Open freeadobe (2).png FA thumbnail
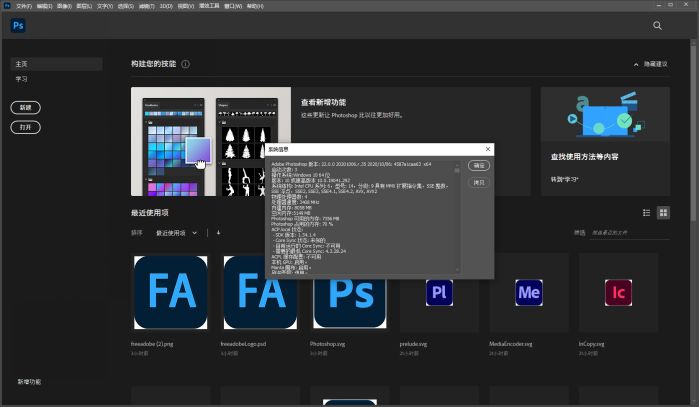This screenshot has width=699, height=407. [171, 292]
